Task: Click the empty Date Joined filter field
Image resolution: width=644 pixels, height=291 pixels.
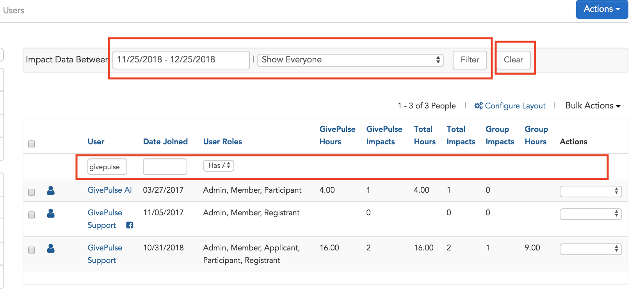Action: [x=165, y=167]
